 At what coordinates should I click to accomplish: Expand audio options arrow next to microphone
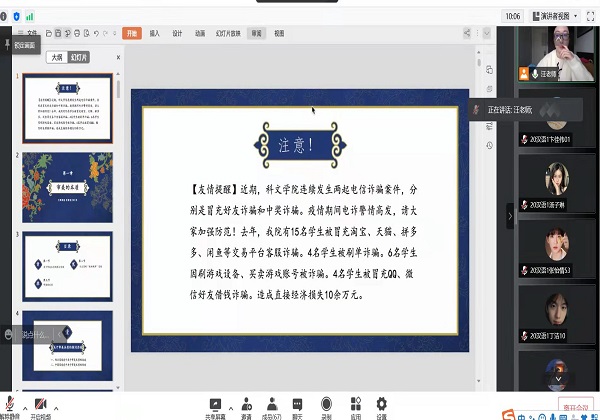coord(25,409)
